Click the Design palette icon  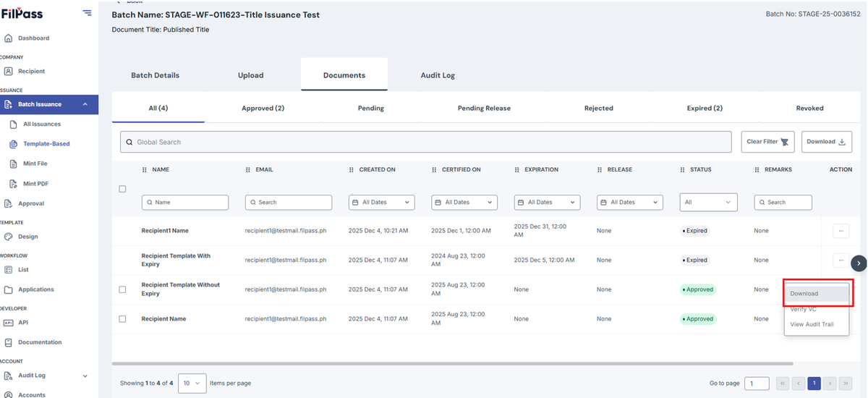[x=8, y=237]
